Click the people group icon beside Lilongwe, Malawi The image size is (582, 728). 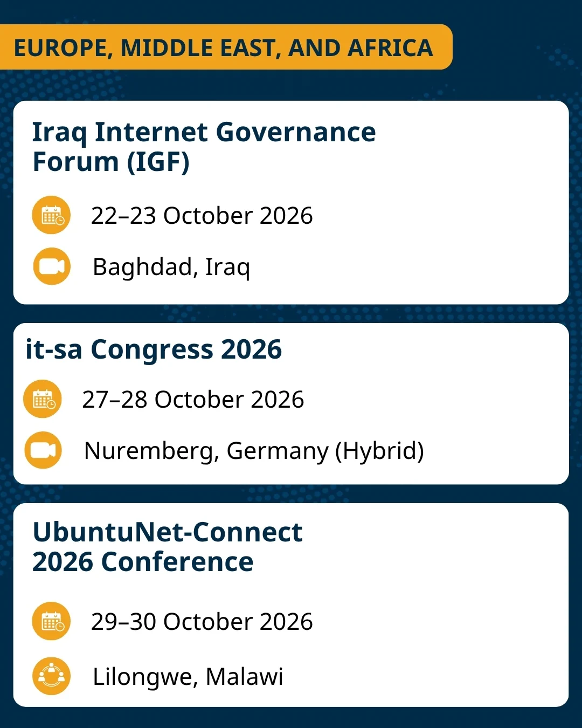coord(51,676)
